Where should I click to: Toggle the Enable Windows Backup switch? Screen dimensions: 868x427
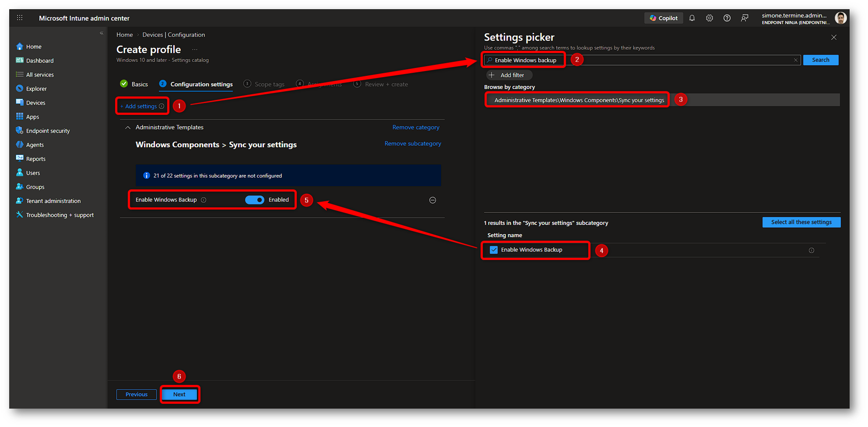click(x=255, y=200)
